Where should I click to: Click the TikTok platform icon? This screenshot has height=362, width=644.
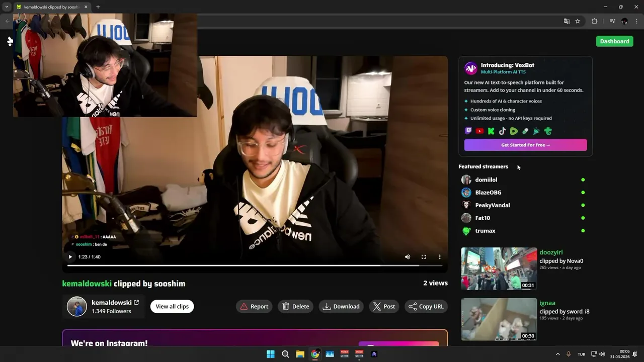click(x=502, y=131)
